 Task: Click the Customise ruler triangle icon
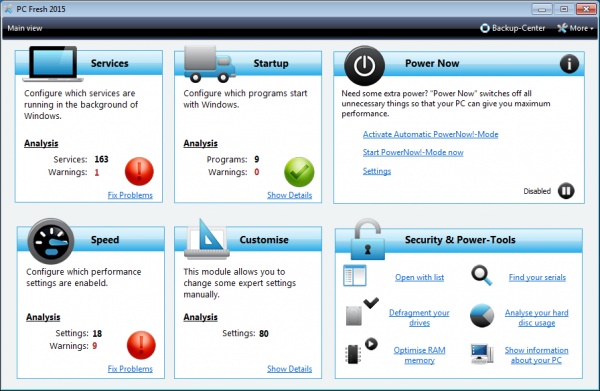coord(207,239)
